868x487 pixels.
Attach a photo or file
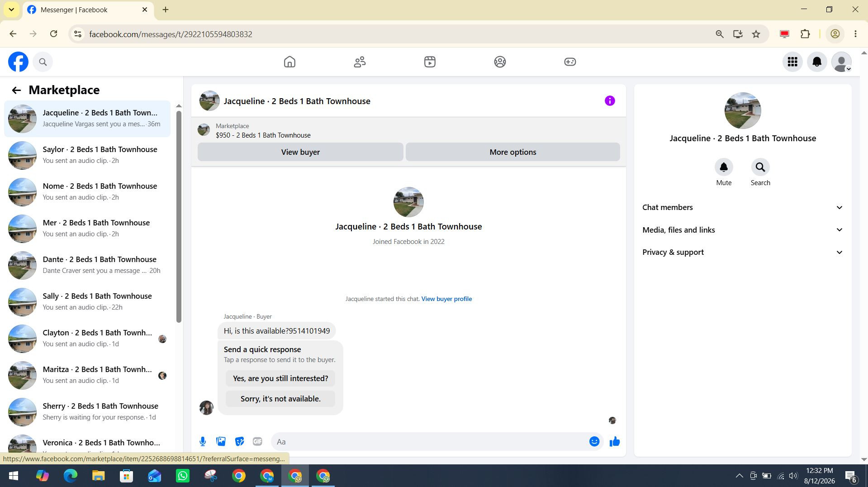point(221,442)
